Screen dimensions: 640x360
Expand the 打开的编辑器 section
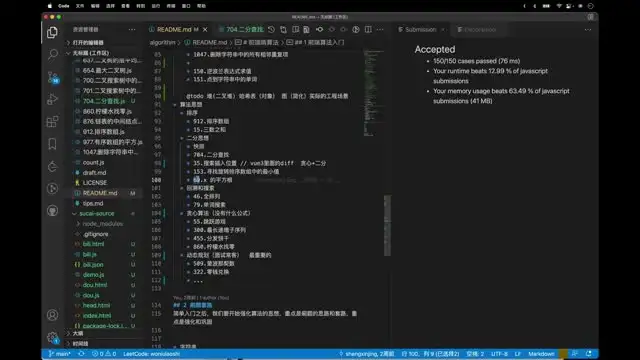coord(88,42)
